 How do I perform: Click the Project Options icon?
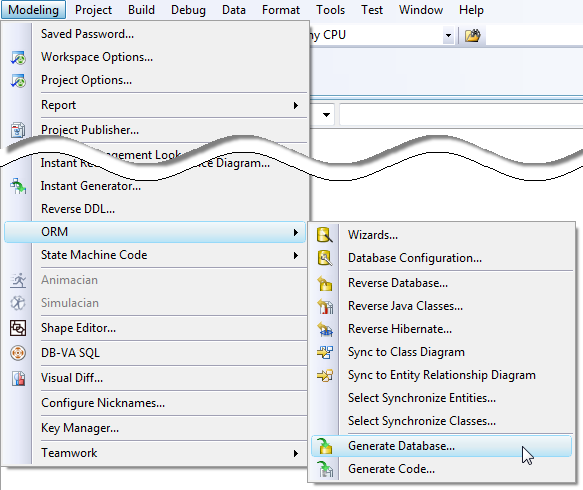click(18, 81)
